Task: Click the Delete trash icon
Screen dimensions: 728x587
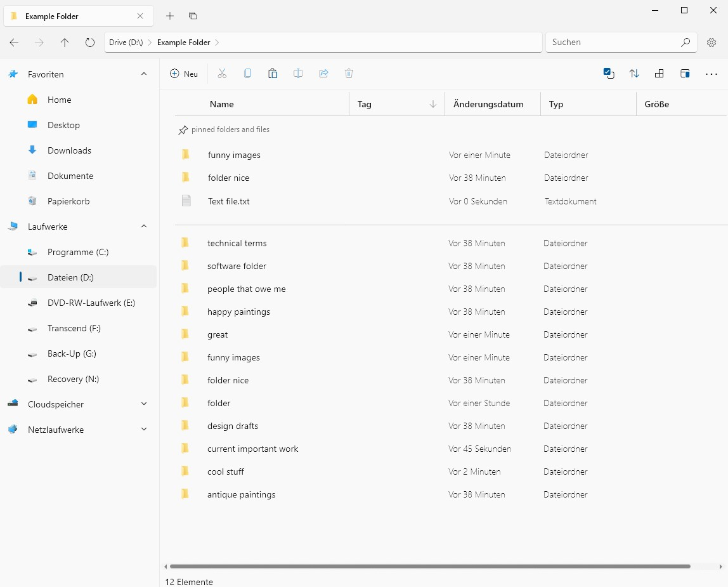Action: [x=349, y=74]
